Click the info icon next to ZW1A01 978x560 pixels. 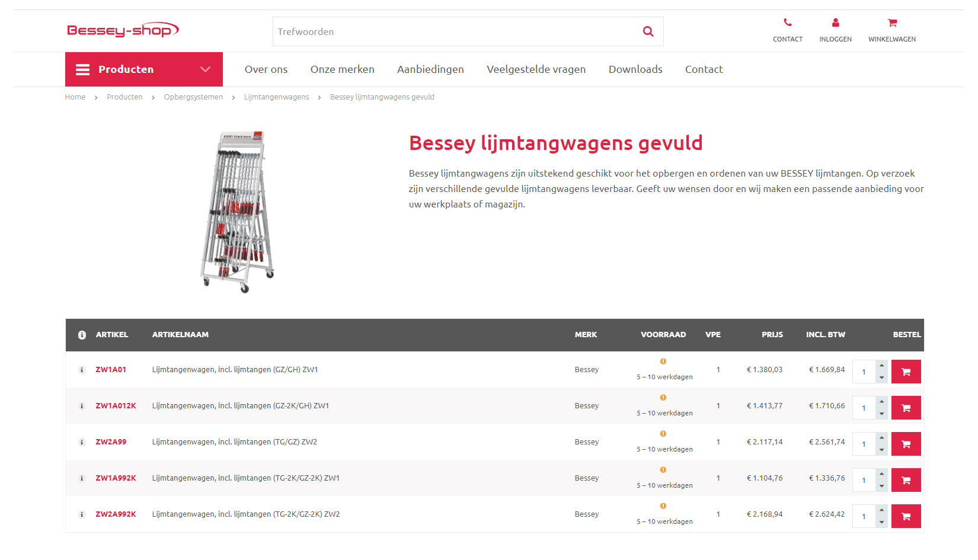point(82,370)
